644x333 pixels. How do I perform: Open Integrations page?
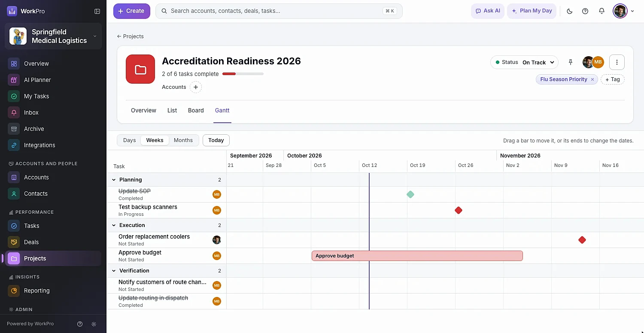pyautogui.click(x=53, y=145)
